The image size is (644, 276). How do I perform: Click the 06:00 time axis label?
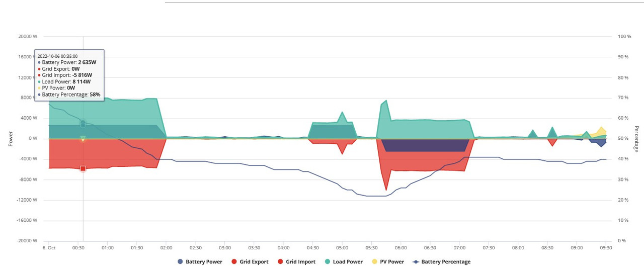pos(400,248)
